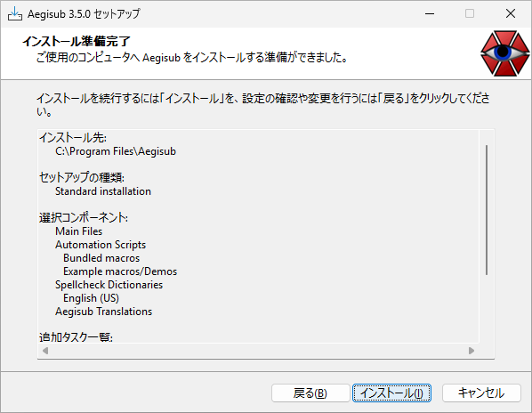The image size is (532, 413).
Task: Click the Automation Scripts entry
Action: [101, 245]
